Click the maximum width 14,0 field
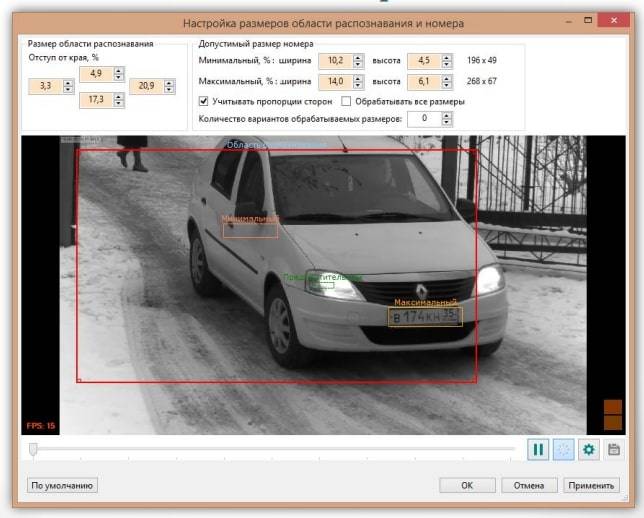The height and width of the screenshot is (518, 644). [335, 82]
